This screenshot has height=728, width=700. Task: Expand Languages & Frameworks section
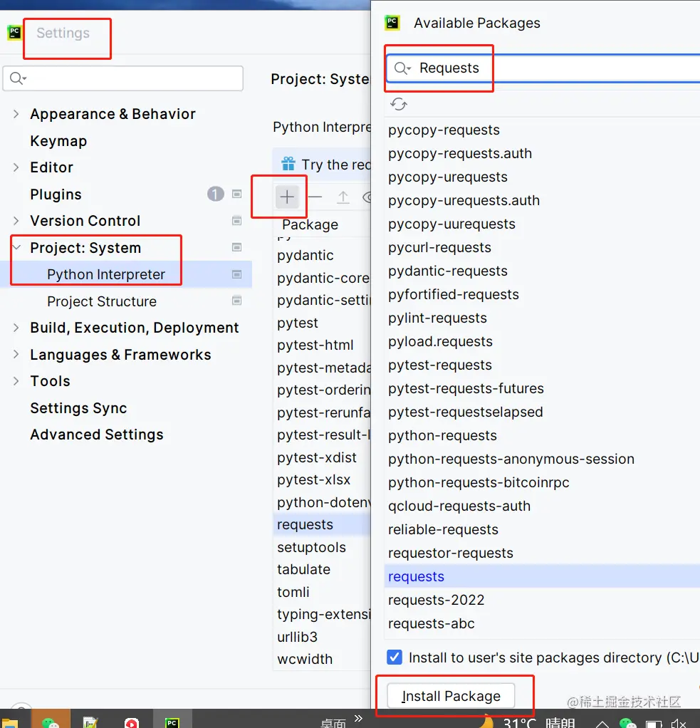[x=16, y=354]
